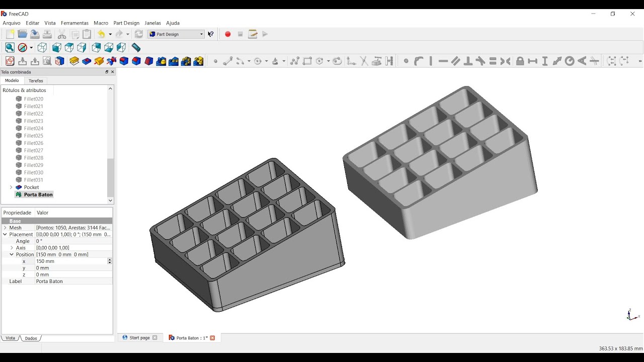Select the Draft tool

click(x=149, y=61)
